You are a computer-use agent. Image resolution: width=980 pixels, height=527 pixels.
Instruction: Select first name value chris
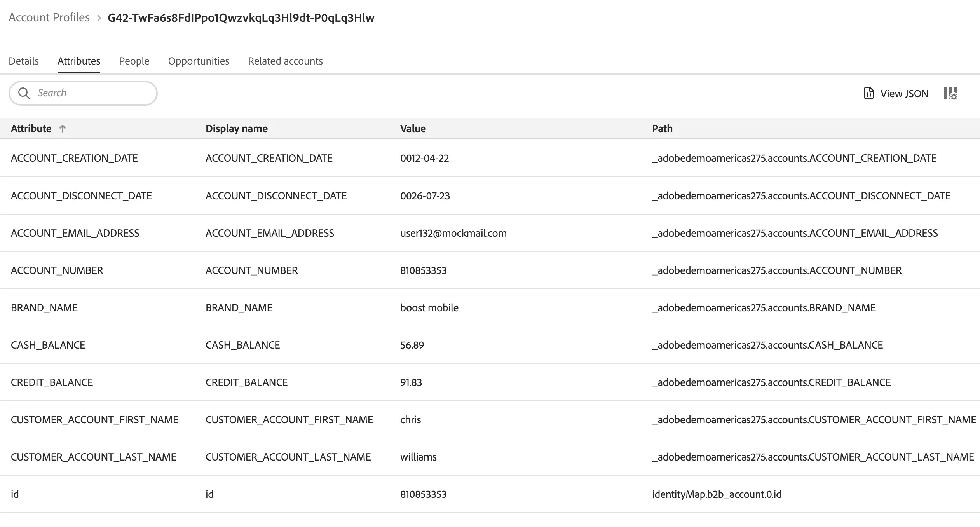pos(411,420)
